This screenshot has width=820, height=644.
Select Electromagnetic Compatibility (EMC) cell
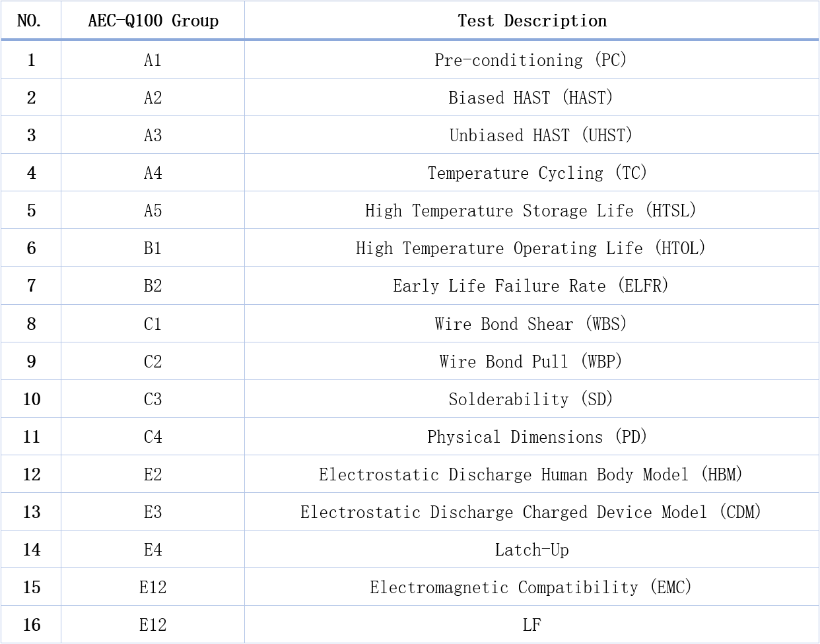tap(531, 587)
